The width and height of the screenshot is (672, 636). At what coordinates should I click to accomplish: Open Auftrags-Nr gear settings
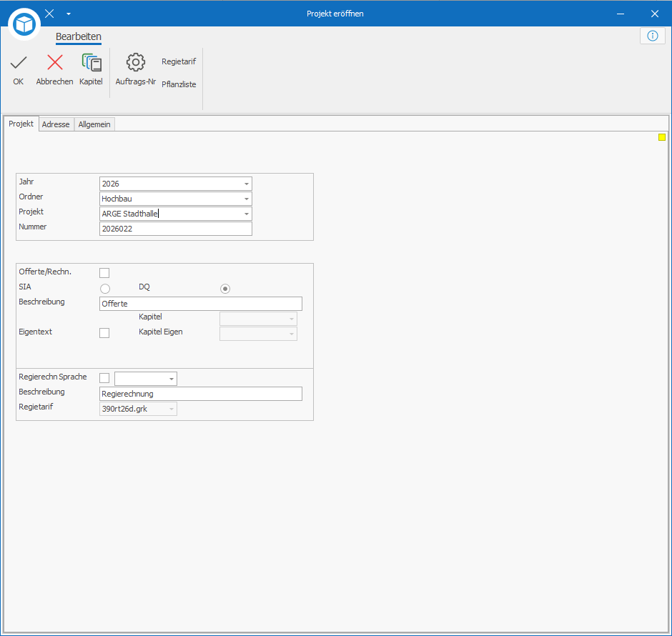pos(135,63)
